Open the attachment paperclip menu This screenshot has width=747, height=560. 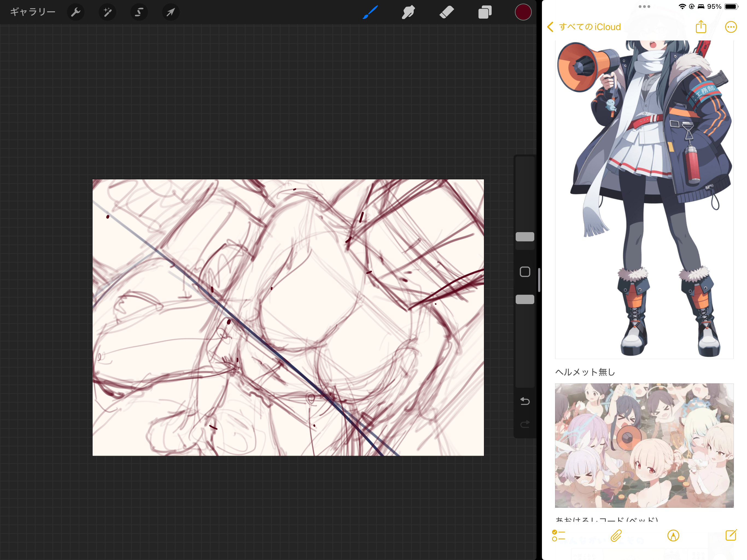[x=616, y=535]
